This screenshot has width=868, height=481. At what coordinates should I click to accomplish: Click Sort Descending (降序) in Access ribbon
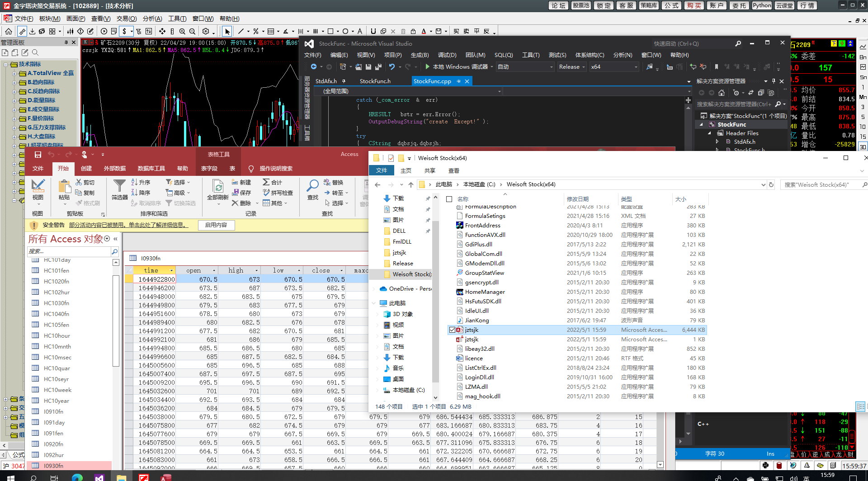pos(141,193)
